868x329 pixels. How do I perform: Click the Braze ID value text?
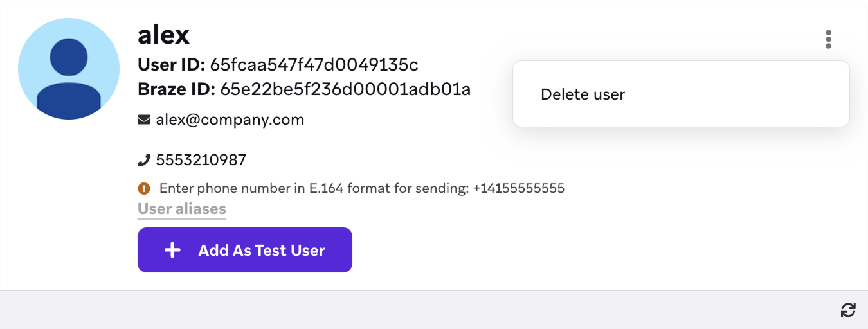click(x=345, y=89)
